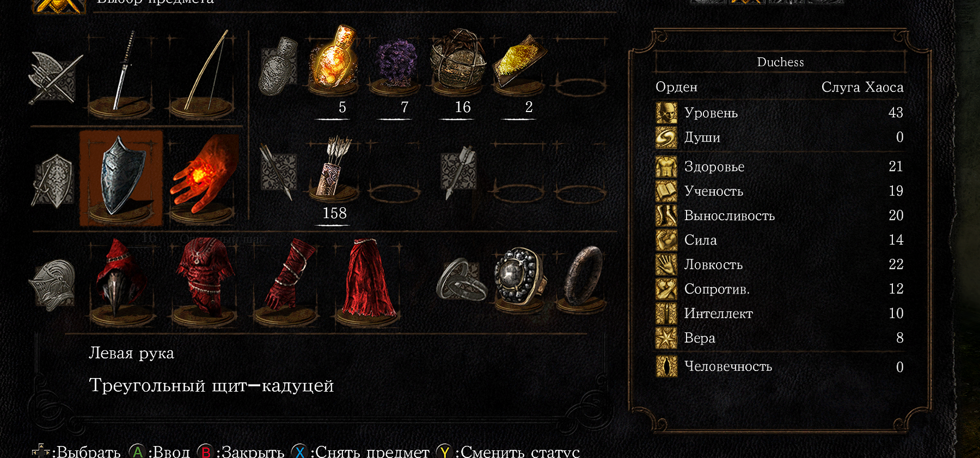Select the plain dark band ring slot
The width and height of the screenshot is (980, 458).
coord(583,278)
